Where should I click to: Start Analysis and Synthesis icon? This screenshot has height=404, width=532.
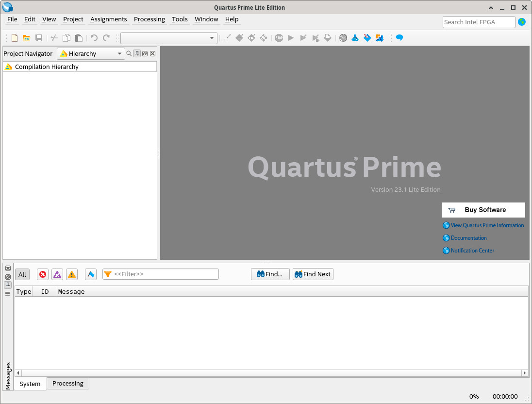pos(303,38)
